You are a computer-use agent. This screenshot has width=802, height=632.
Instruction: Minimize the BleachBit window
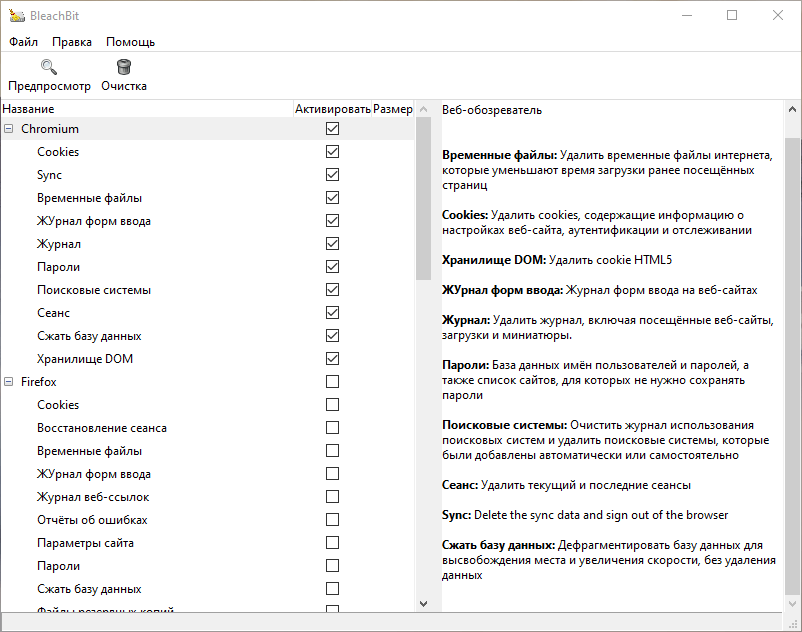tap(687, 15)
